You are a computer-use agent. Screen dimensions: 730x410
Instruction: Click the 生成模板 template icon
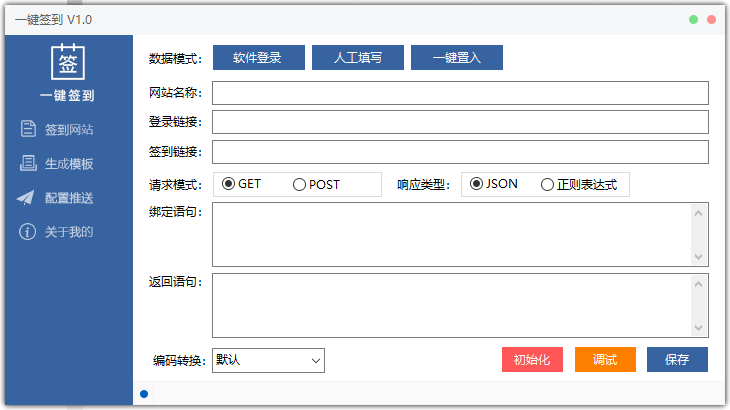point(27,164)
